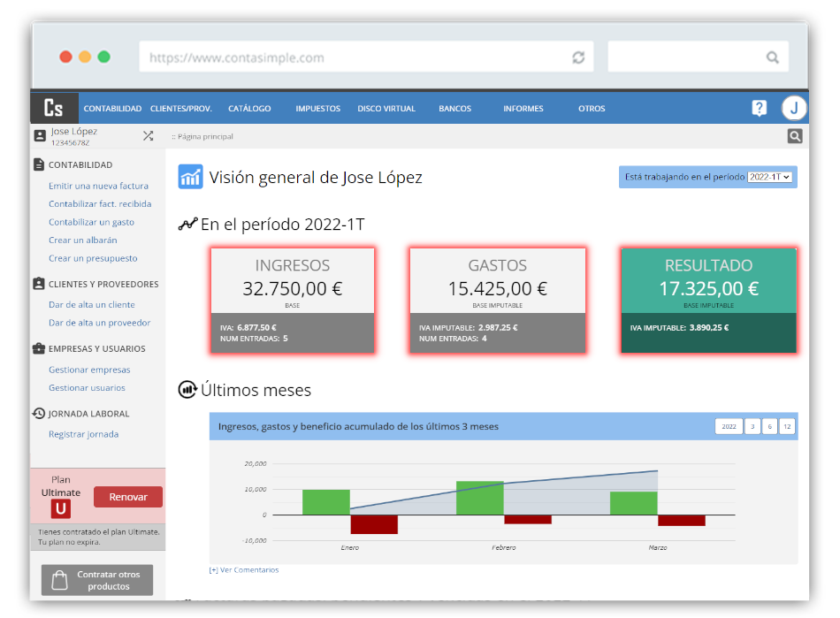
Task: Click Crear un albarán link
Action: tap(83, 240)
